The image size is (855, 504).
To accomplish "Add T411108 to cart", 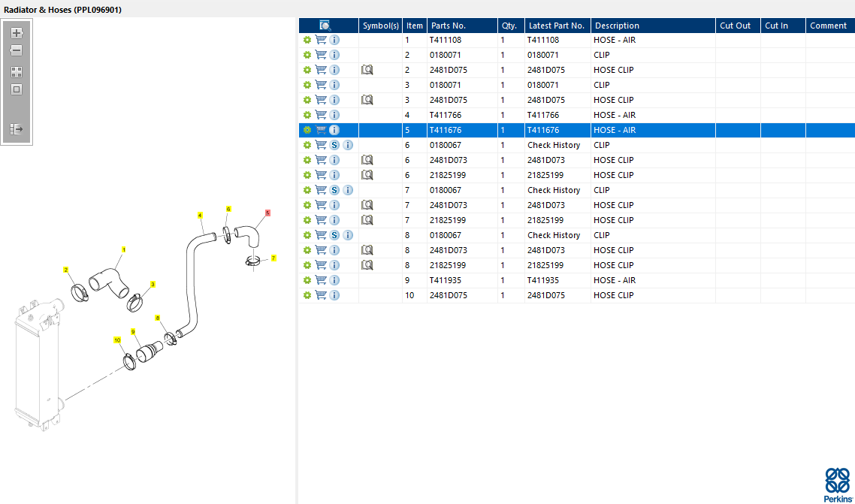I will pyautogui.click(x=321, y=40).
